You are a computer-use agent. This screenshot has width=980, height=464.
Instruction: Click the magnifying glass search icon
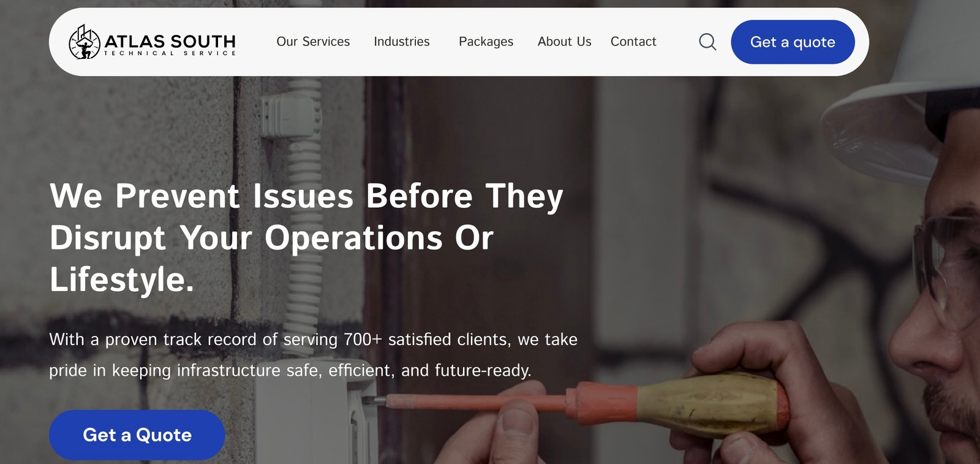tap(707, 42)
